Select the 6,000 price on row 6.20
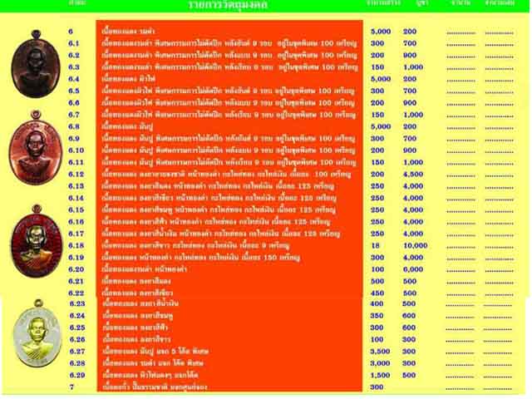The width and height of the screenshot is (532, 399). point(413,269)
